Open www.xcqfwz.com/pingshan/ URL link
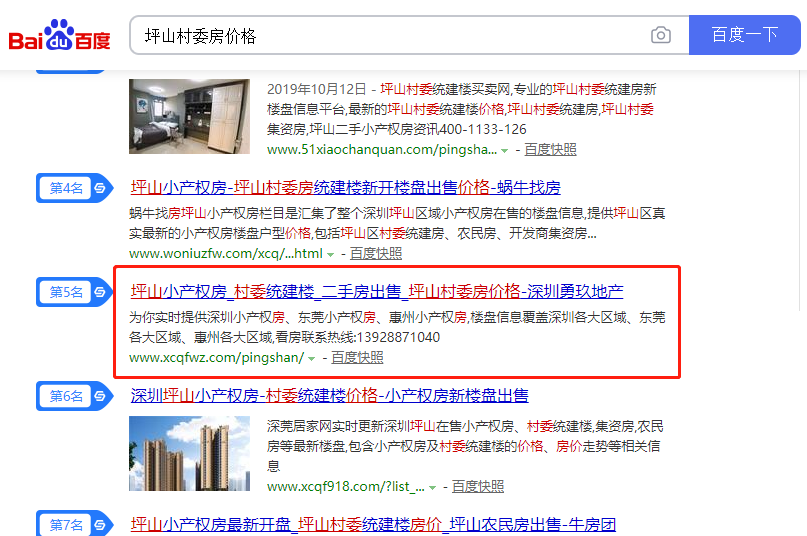 point(217,357)
